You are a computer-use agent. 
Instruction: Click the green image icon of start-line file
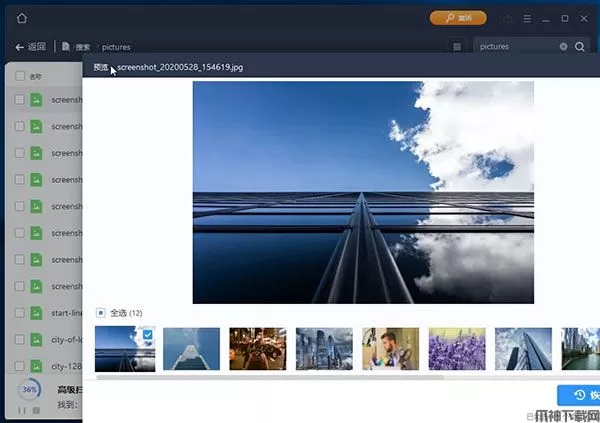click(36, 313)
